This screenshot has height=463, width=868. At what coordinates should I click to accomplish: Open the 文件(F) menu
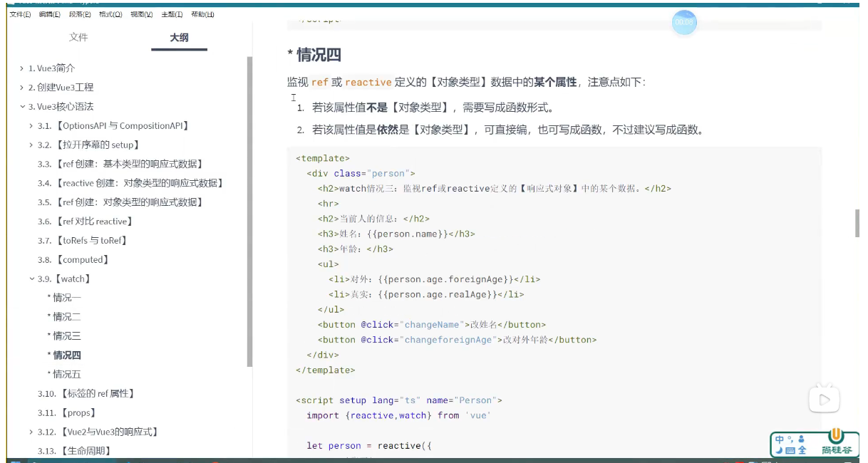click(20, 14)
